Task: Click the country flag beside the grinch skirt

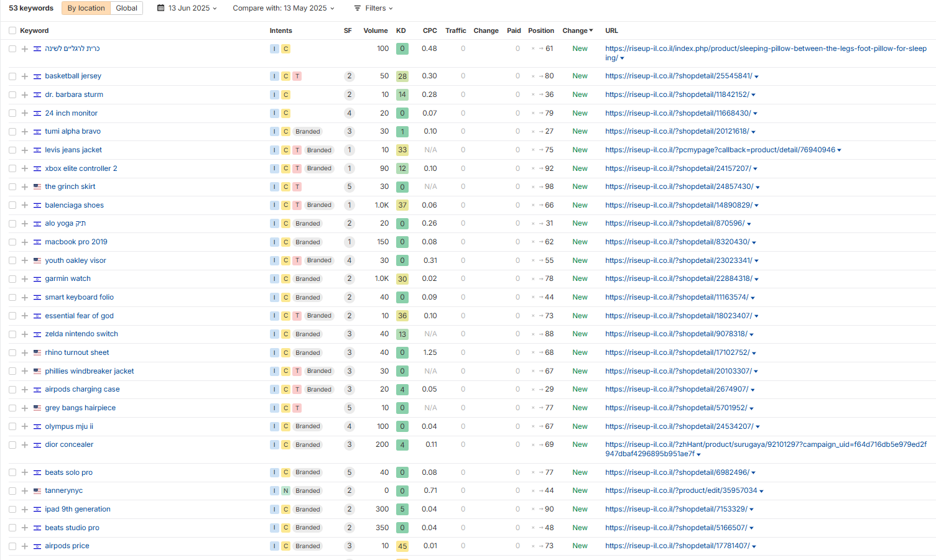Action: click(37, 186)
